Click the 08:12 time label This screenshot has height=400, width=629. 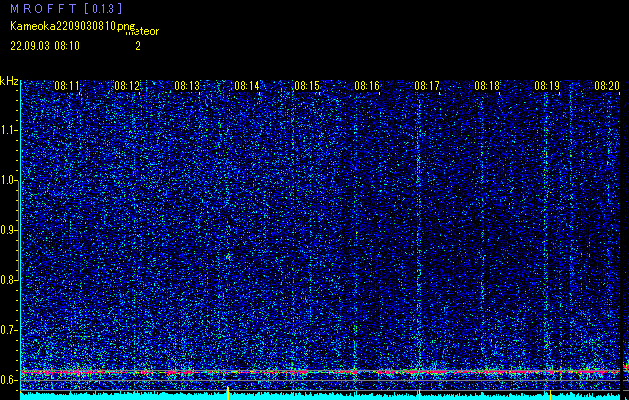127,86
